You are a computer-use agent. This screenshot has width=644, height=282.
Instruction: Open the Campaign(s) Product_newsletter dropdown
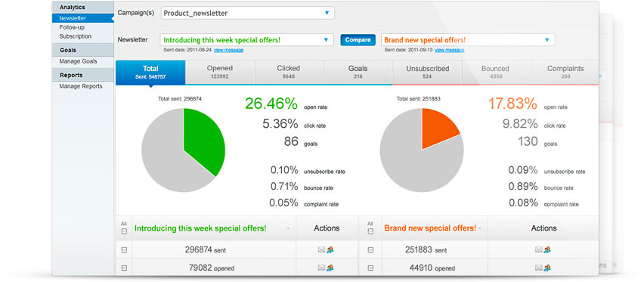pyautogui.click(x=248, y=13)
